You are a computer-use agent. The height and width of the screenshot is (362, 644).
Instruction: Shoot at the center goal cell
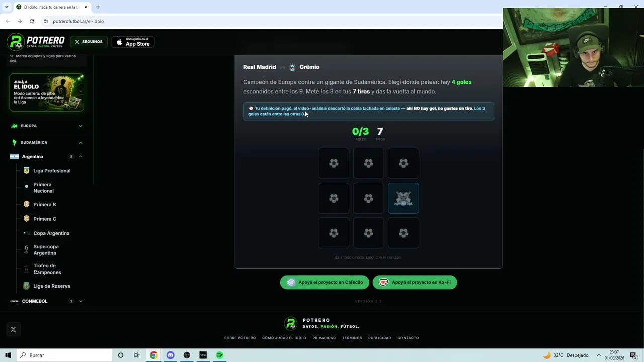(368, 198)
